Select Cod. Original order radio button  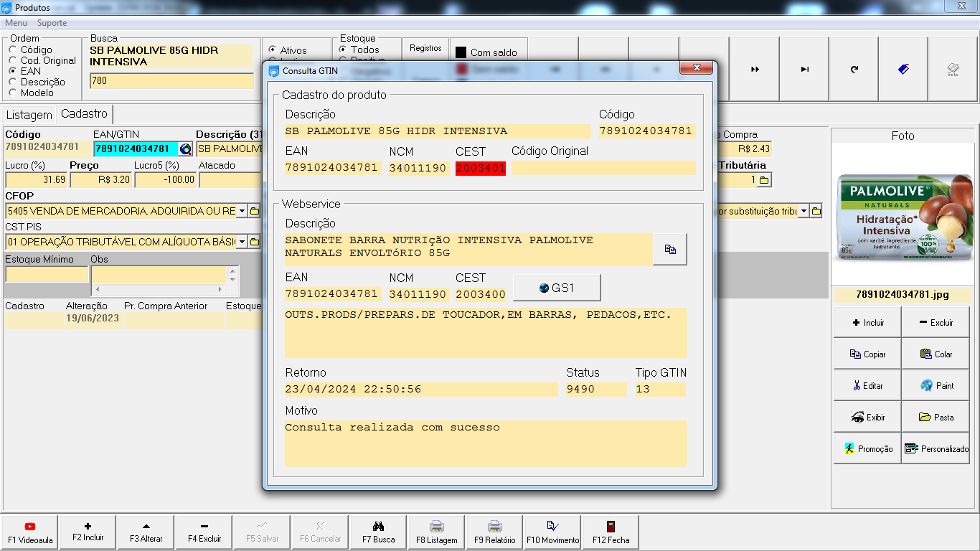click(13, 61)
